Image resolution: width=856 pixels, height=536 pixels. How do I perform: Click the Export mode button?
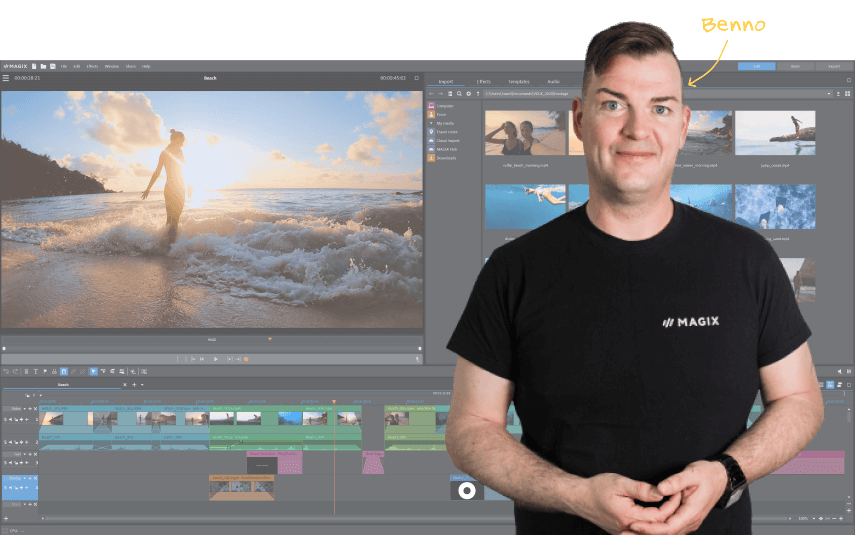[x=834, y=66]
